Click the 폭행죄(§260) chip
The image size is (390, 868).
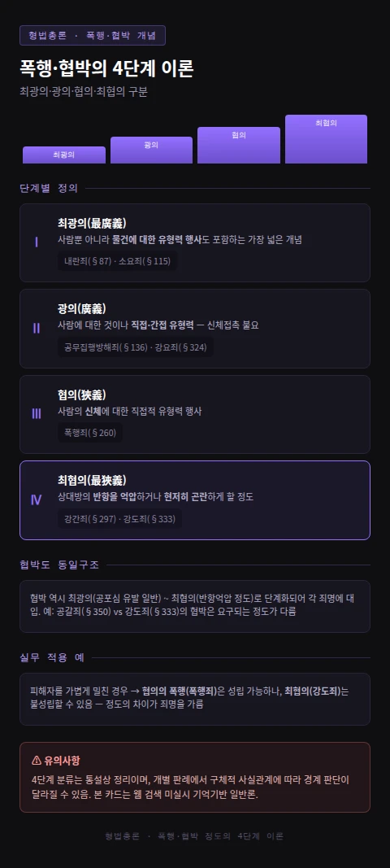pyautogui.click(x=90, y=432)
